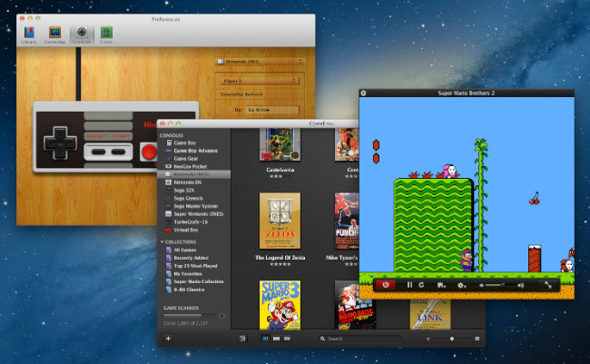Click the Search field in the library

[360, 339]
